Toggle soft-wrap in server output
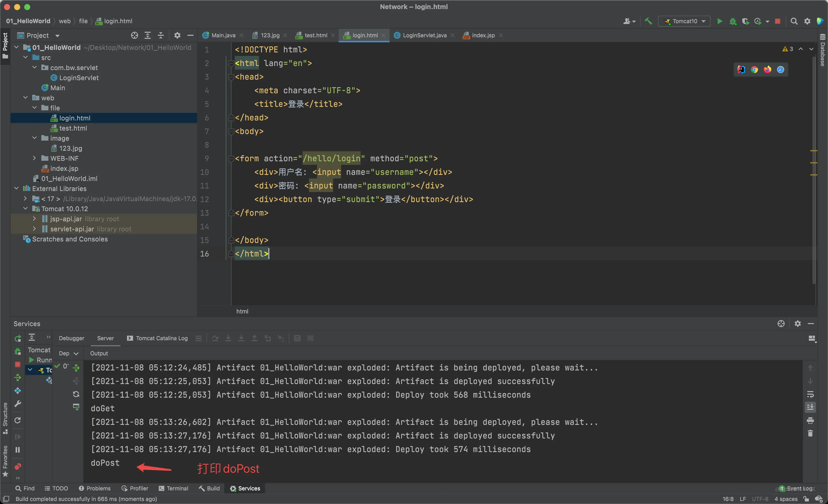 click(x=810, y=394)
